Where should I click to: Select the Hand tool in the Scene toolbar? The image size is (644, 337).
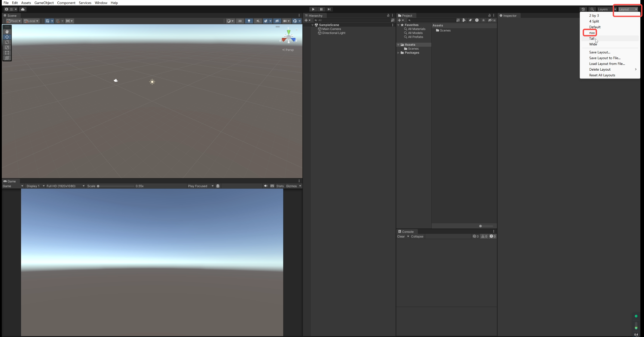point(7,32)
